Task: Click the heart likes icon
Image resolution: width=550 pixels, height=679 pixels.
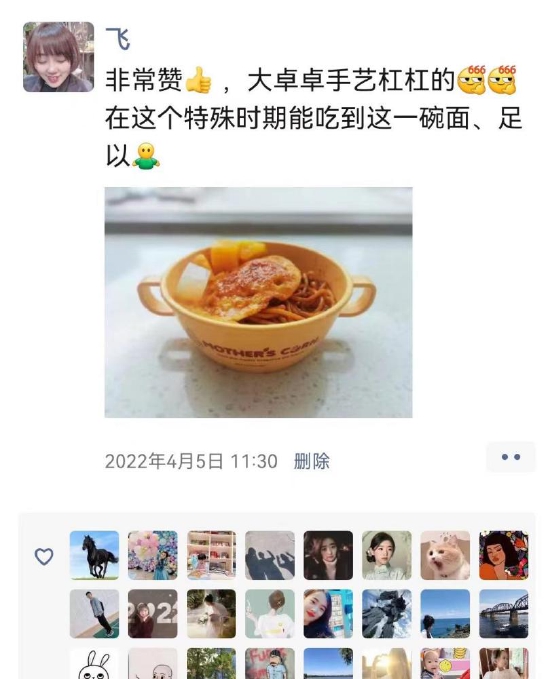Action: click(x=44, y=556)
